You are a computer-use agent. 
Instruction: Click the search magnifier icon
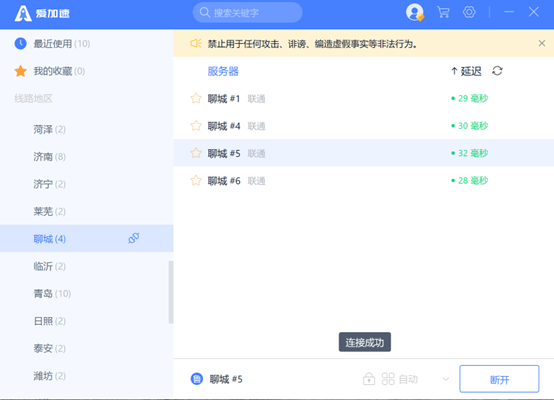[205, 12]
